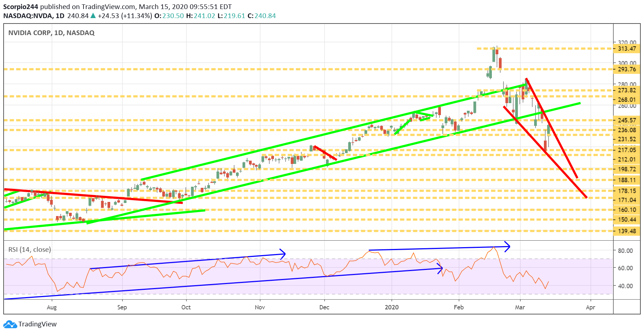The width and height of the screenshot is (644, 334).
Task: Select the 293.76 price level label
Action: tap(627, 69)
